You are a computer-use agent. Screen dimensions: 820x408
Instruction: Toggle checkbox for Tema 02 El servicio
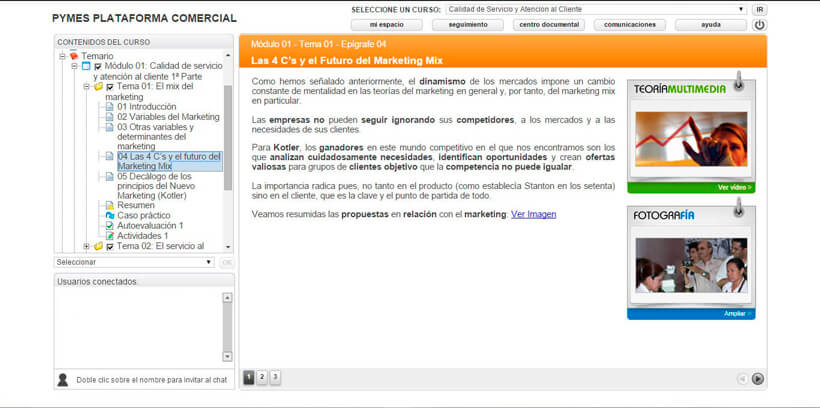[110, 246]
